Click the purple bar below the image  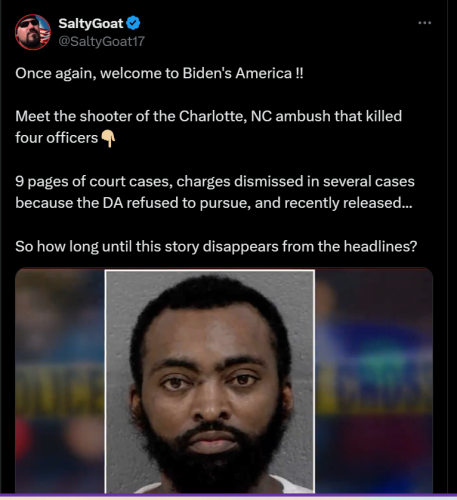228,497
